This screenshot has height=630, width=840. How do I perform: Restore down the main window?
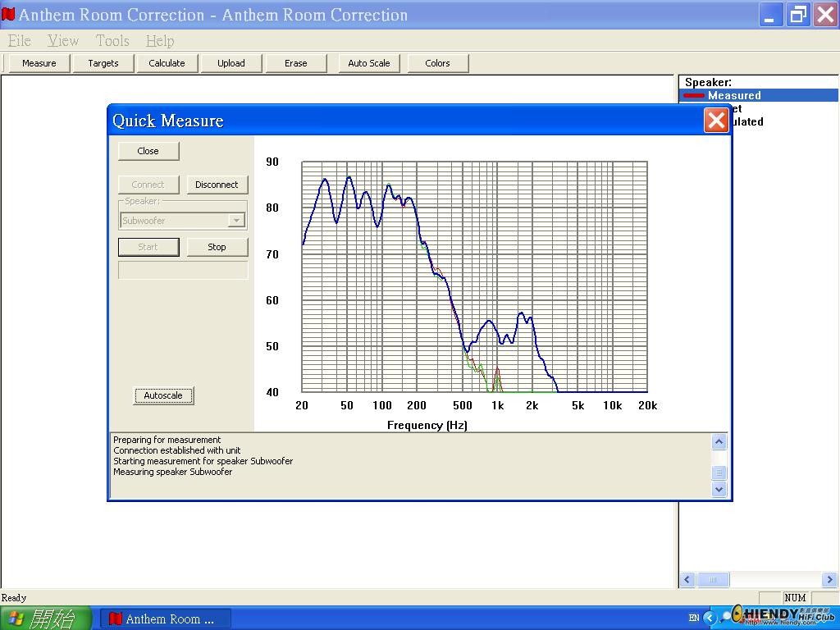(797, 15)
